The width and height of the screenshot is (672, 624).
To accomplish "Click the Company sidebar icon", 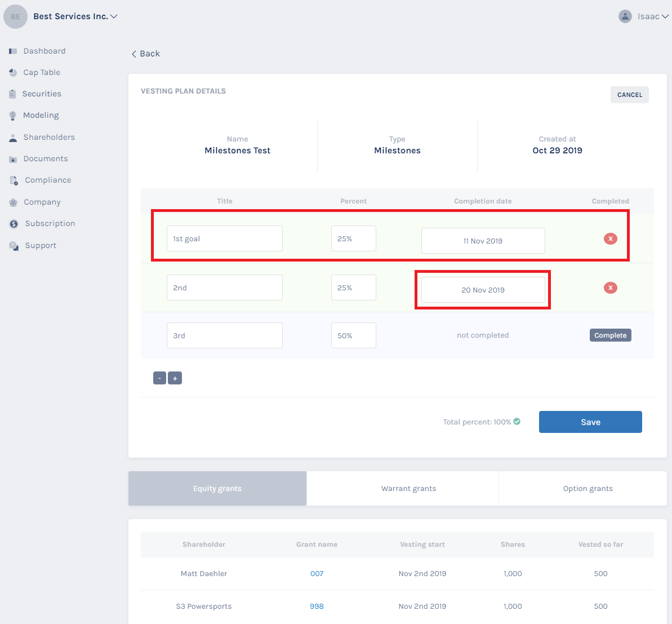I will coord(14,202).
